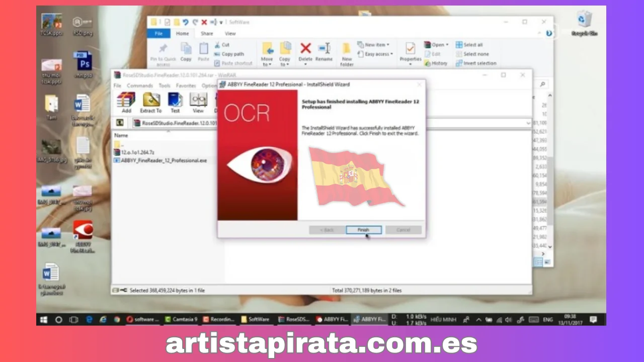Click the Undo arrow in Explorer quick access toolbar
Image resolution: width=644 pixels, height=362 pixels.
coord(186,22)
